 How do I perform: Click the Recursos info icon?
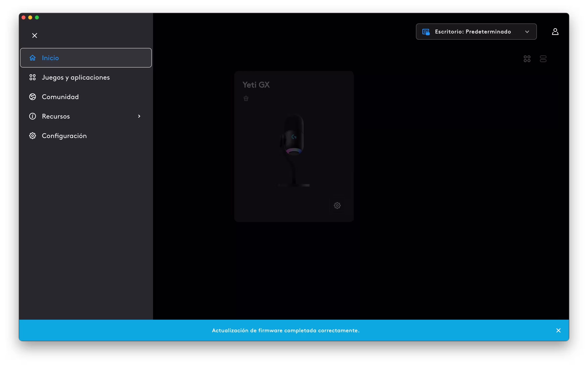pyautogui.click(x=33, y=117)
